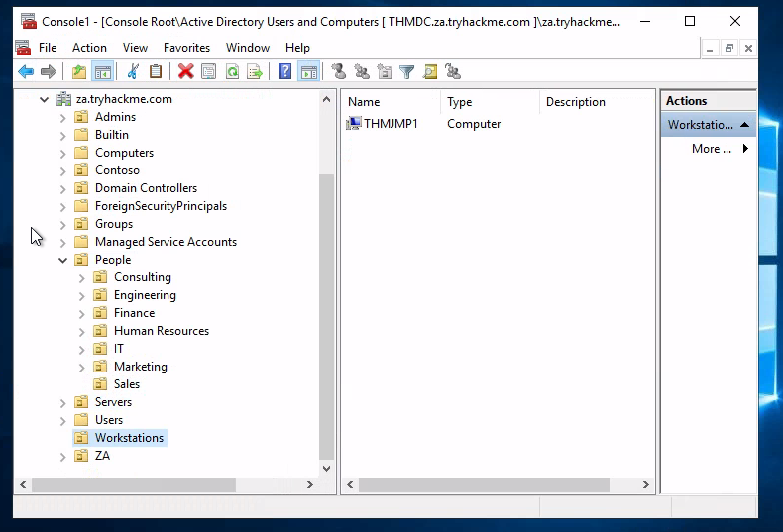Click the Export List toolbar icon
This screenshot has height=532, width=783.
[255, 72]
